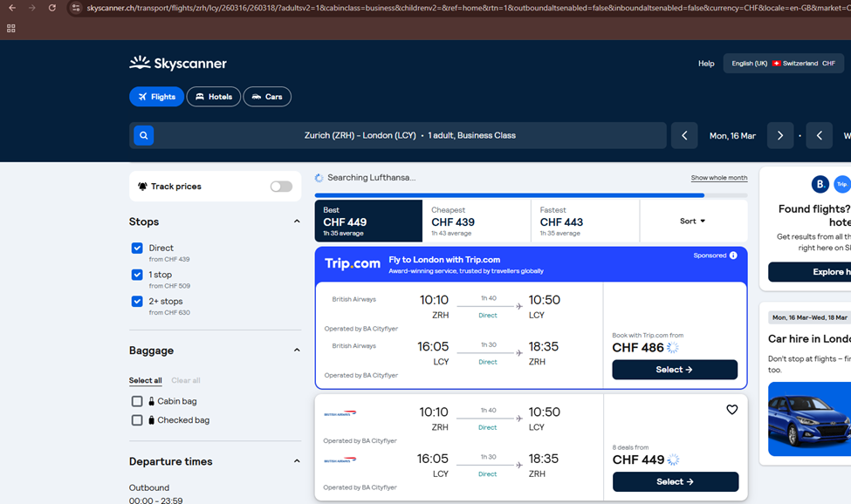This screenshot has height=504, width=851.
Task: Collapse the Baggage filter section
Action: 297,350
